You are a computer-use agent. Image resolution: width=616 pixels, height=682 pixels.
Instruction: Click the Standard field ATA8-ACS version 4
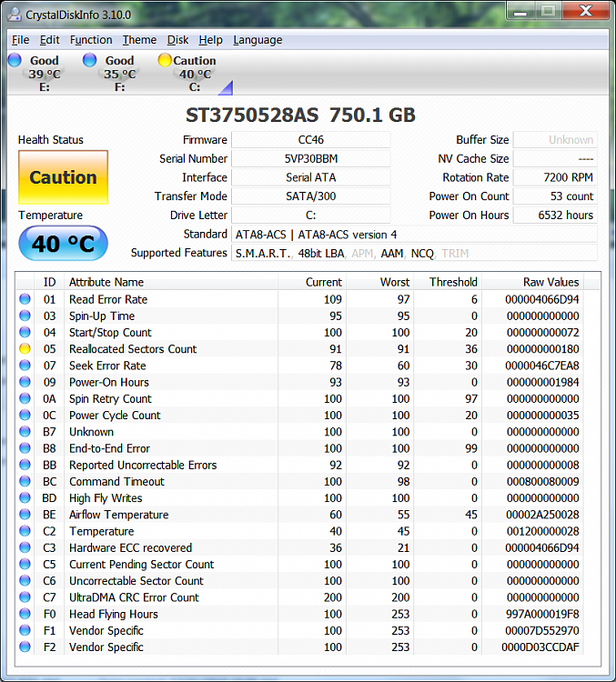tap(414, 234)
